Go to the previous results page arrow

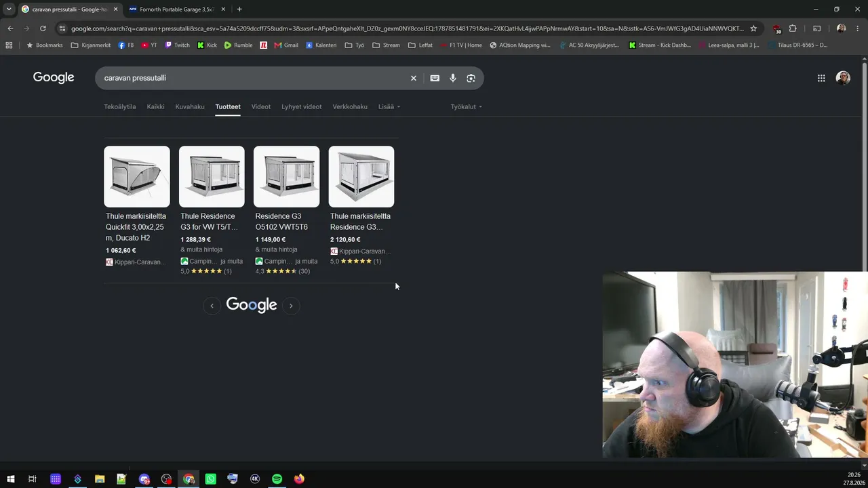tap(212, 306)
